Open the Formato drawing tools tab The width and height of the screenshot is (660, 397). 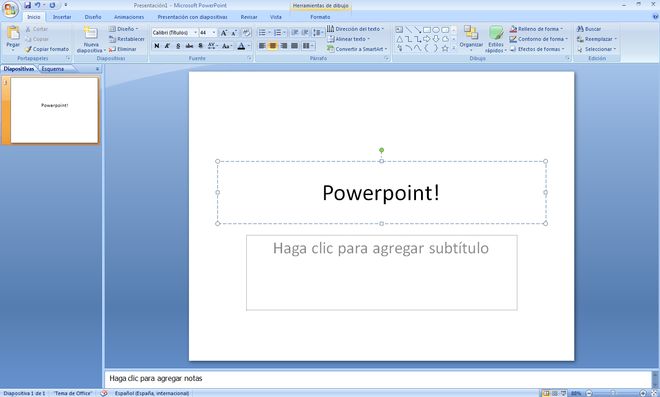tap(320, 17)
